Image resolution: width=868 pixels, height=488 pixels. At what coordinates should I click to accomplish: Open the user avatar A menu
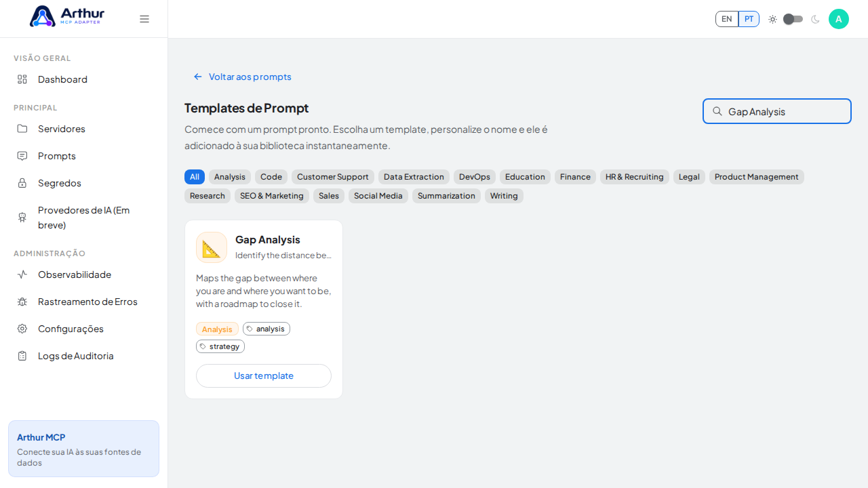click(839, 19)
